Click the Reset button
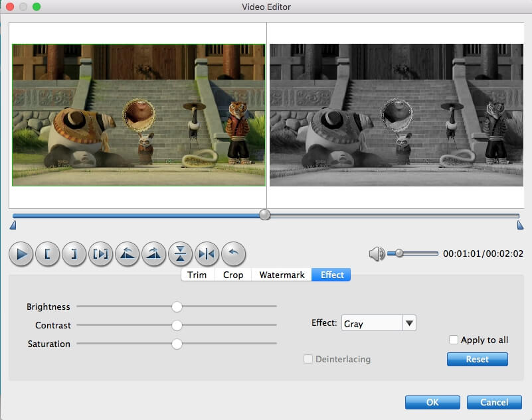This screenshot has height=420, width=532. pyautogui.click(x=477, y=359)
